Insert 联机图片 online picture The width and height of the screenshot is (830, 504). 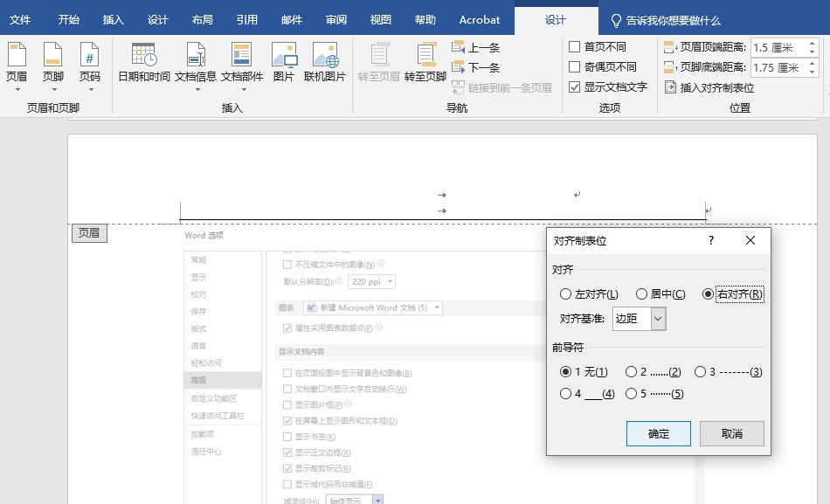coord(325,65)
